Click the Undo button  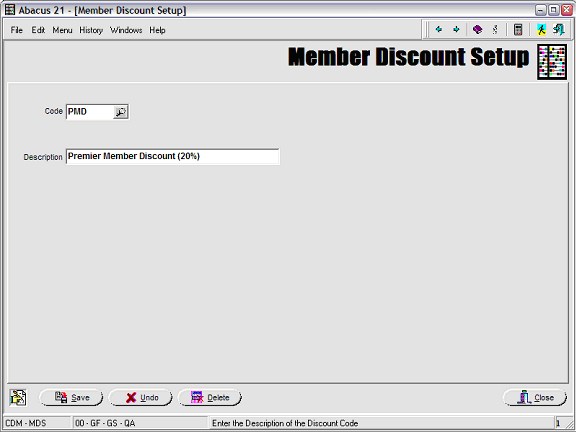click(x=140, y=397)
